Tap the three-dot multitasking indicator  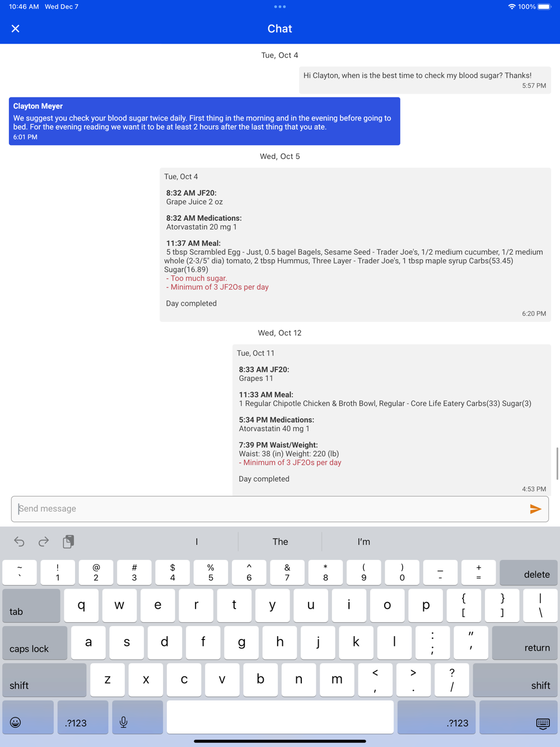(280, 7)
